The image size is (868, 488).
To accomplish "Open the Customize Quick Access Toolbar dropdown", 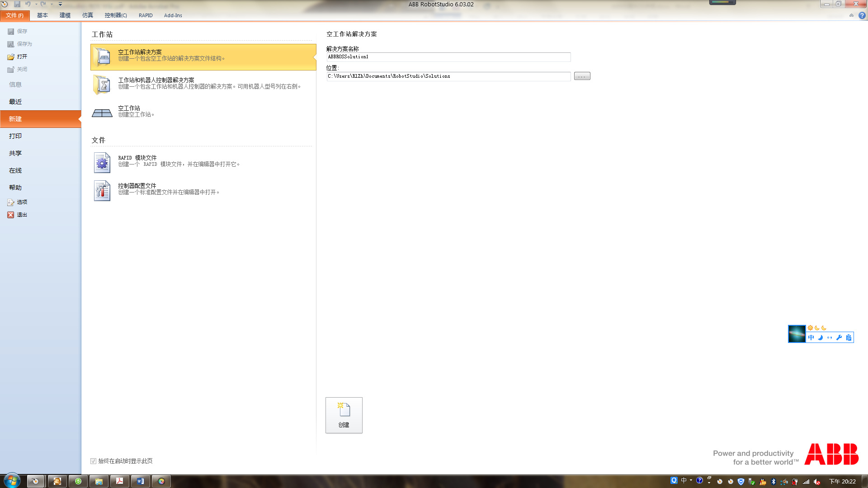I will click(x=60, y=4).
